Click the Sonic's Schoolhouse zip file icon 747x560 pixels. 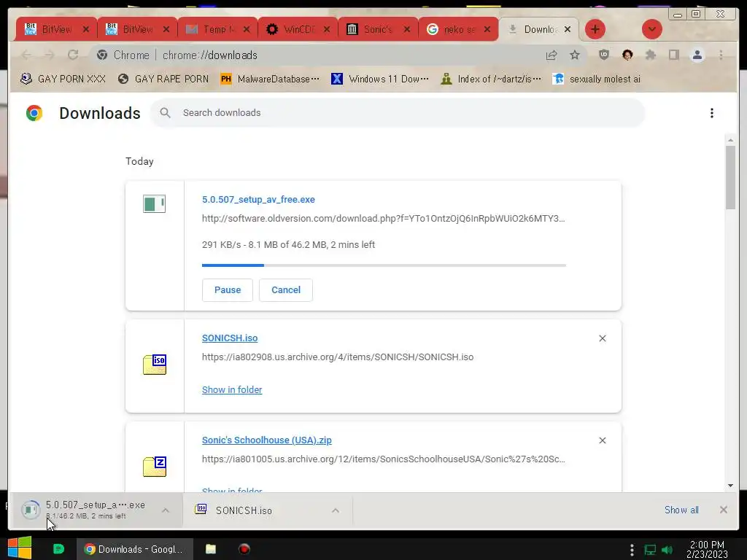pos(155,467)
